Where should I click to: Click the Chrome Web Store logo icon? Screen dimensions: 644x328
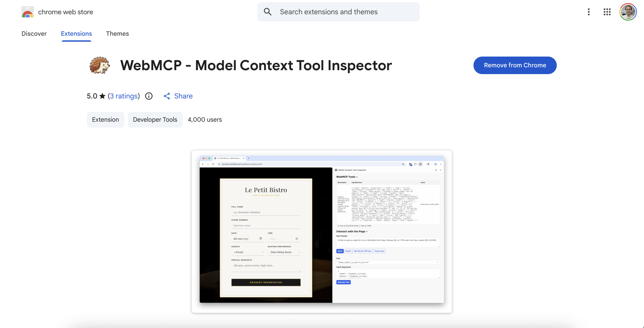[x=27, y=12]
